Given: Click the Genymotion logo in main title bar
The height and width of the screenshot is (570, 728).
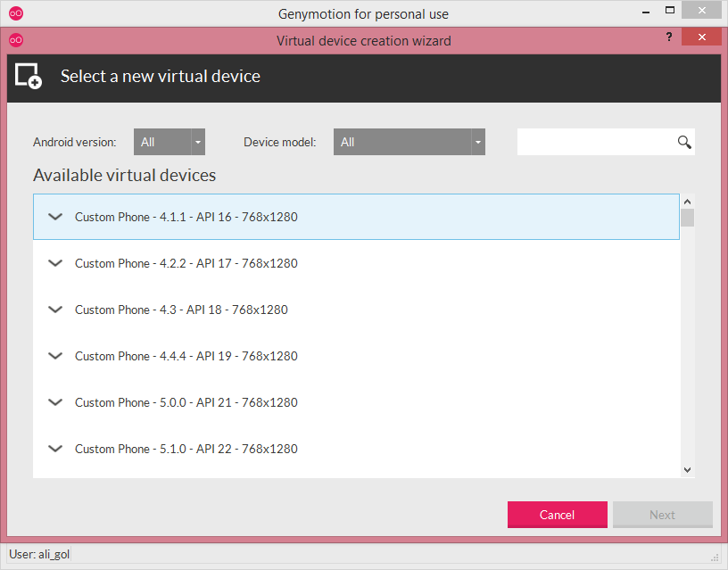Looking at the screenshot, I should pos(16,13).
